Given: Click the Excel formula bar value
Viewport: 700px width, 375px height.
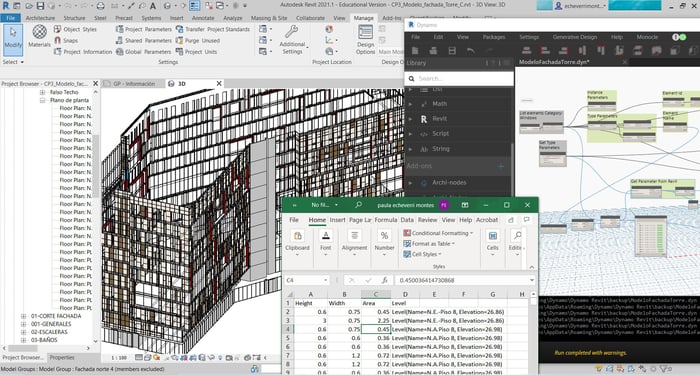Looking at the screenshot, I should click(x=427, y=280).
